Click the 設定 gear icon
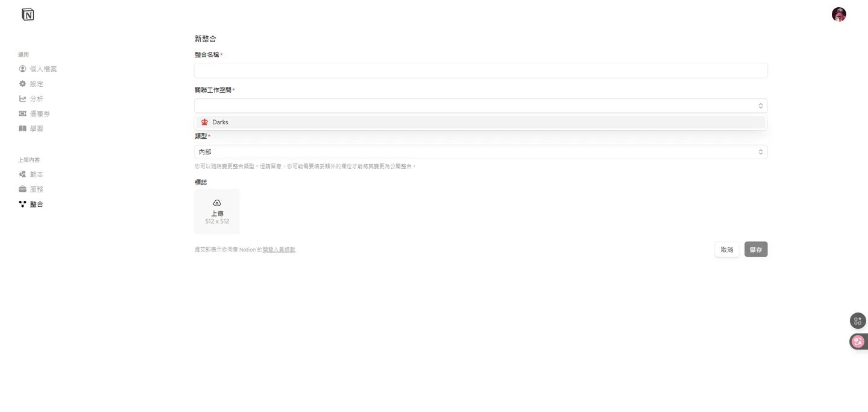868x412 pixels. 23,84
